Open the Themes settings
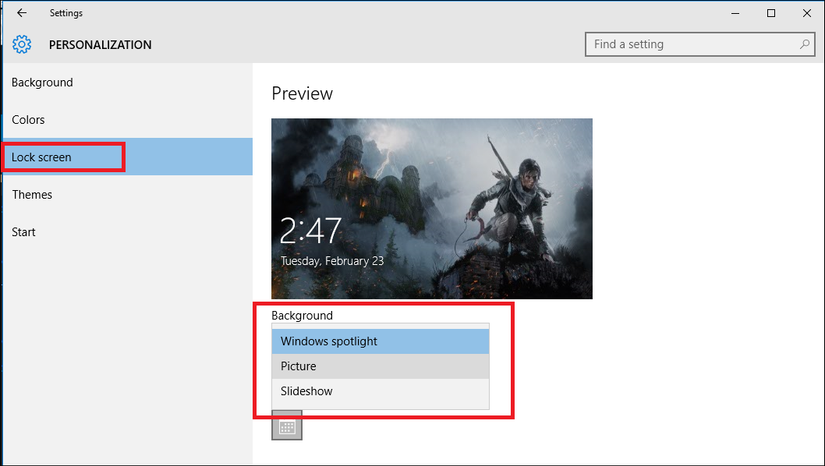The image size is (825, 466). 32,195
